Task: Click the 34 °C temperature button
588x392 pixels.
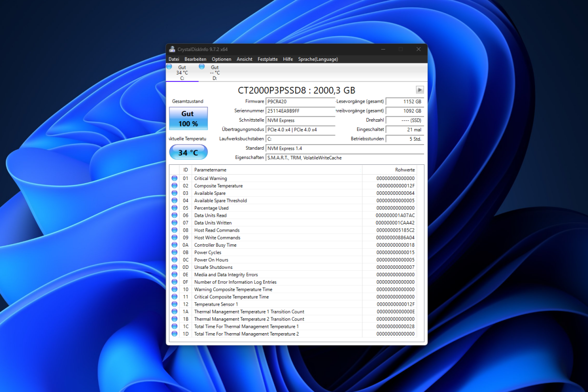Action: tap(188, 152)
